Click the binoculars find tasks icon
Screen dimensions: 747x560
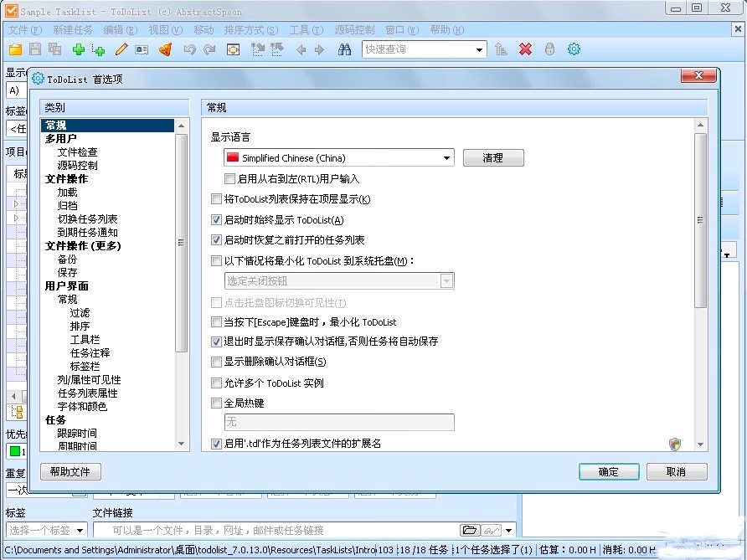point(344,49)
